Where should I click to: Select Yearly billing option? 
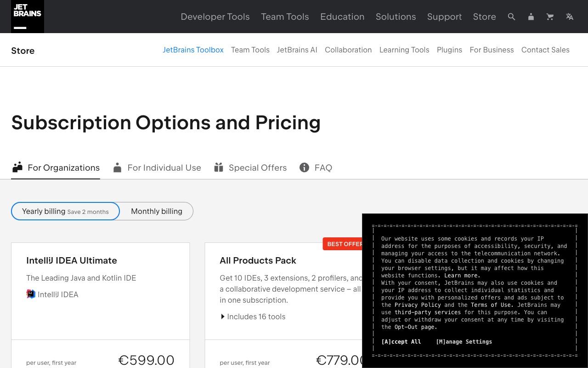pos(65,211)
